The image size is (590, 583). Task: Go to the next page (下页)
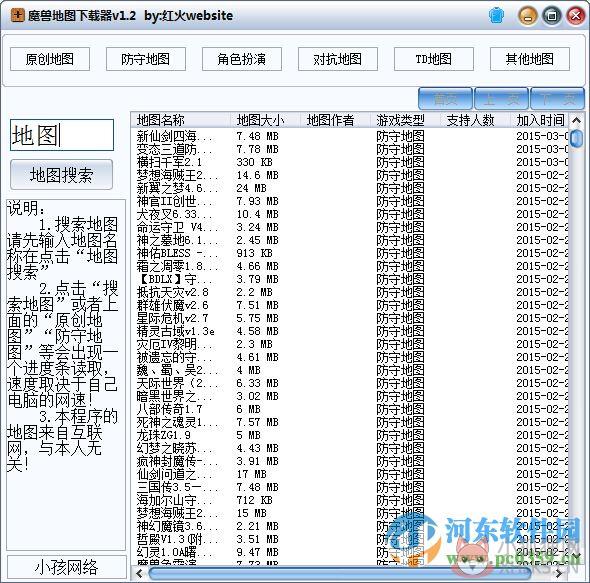(557, 99)
